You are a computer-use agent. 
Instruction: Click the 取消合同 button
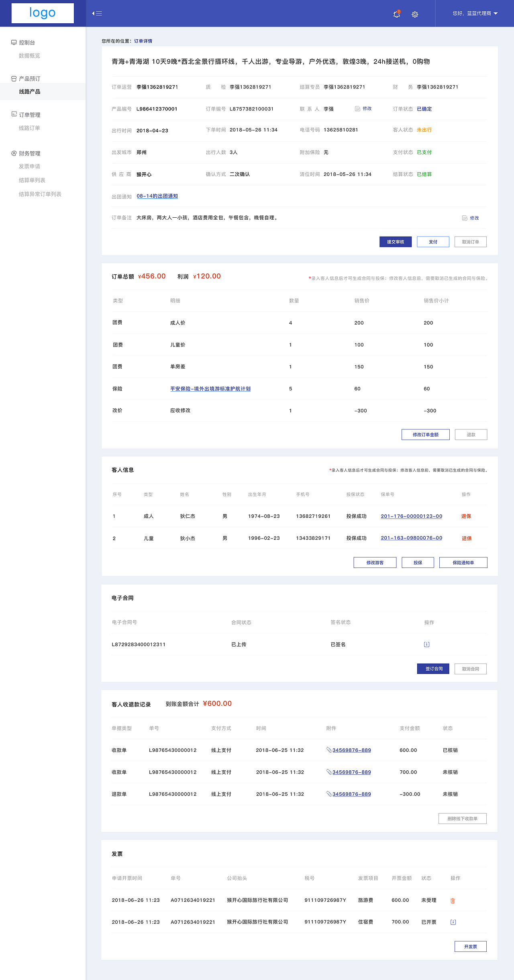point(471,669)
